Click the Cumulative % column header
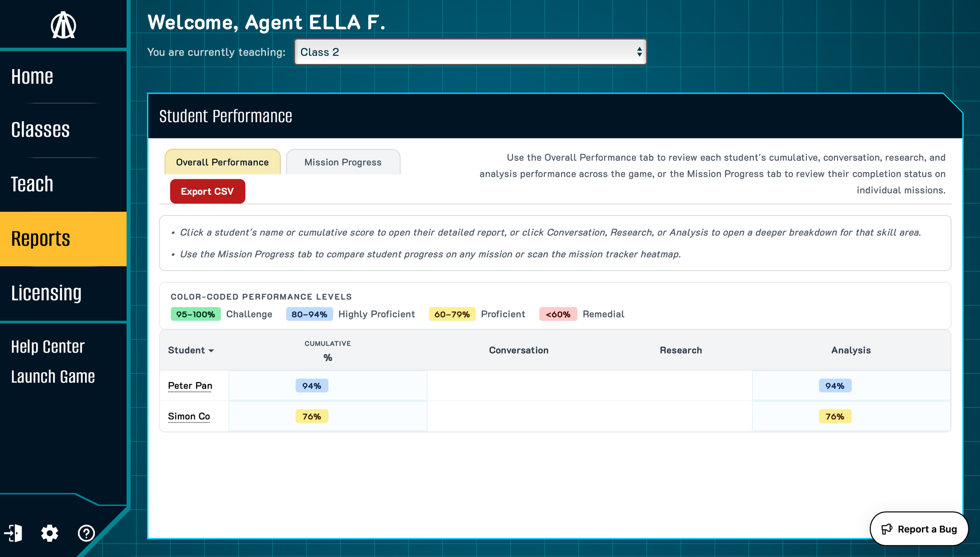The image size is (980, 557). coord(328,350)
